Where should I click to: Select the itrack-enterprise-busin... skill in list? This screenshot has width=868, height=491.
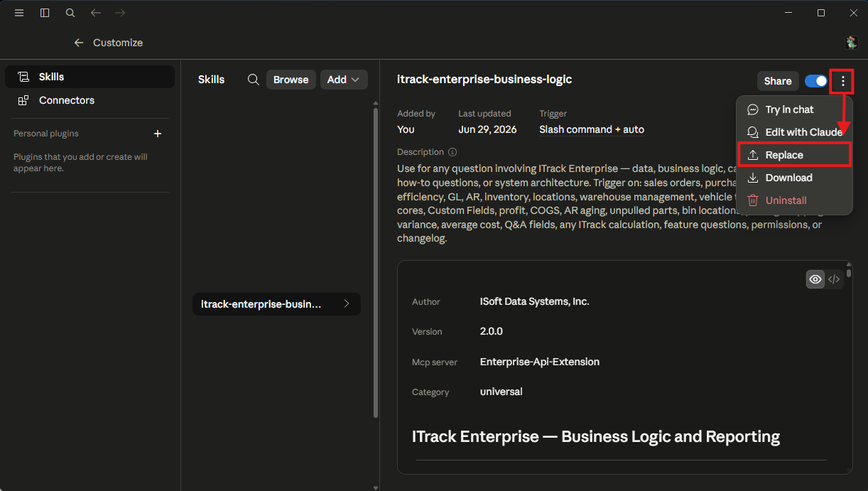(276, 304)
